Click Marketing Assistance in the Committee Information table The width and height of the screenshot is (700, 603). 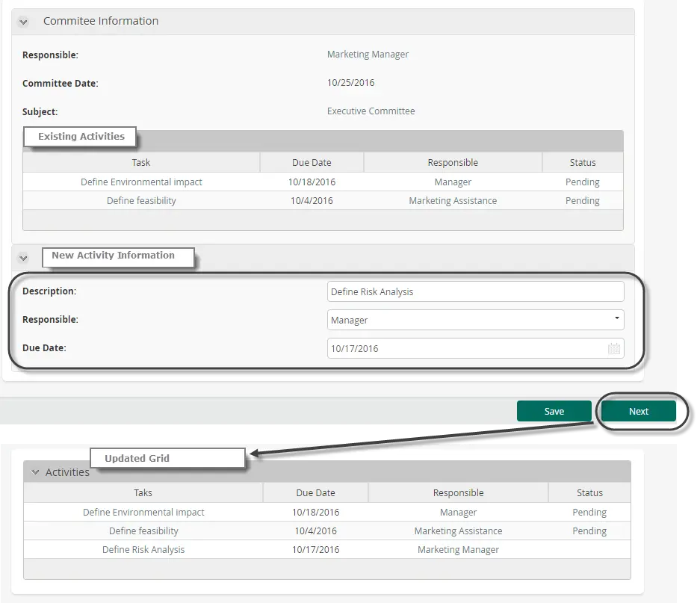tap(453, 200)
